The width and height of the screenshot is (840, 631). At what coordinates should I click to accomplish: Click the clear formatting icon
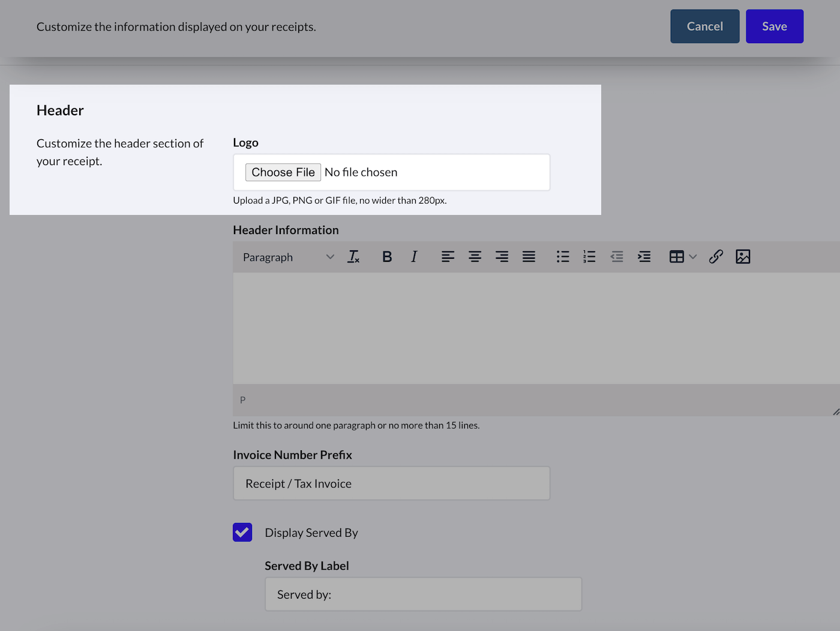pyautogui.click(x=353, y=257)
